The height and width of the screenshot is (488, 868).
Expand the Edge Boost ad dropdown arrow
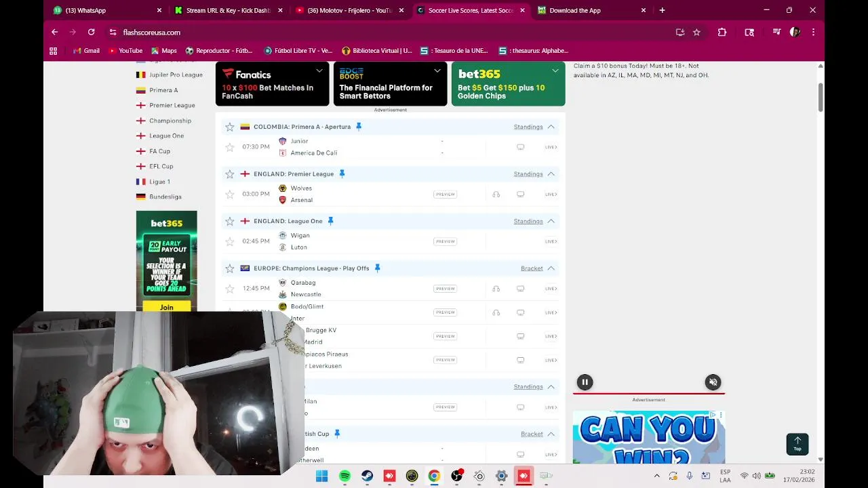(x=437, y=70)
